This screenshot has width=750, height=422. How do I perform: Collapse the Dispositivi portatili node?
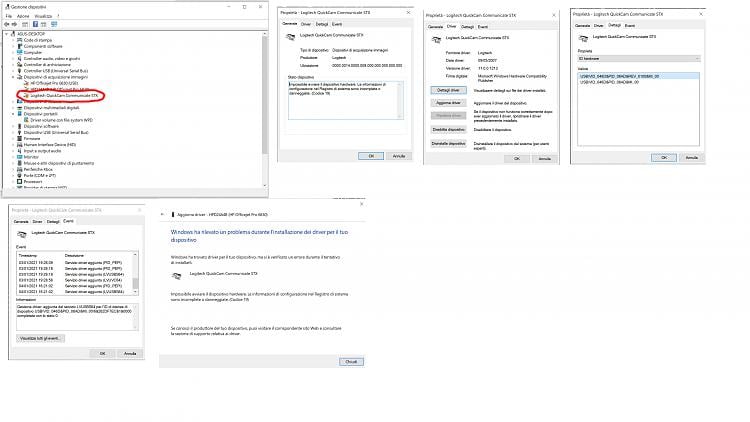(13, 114)
